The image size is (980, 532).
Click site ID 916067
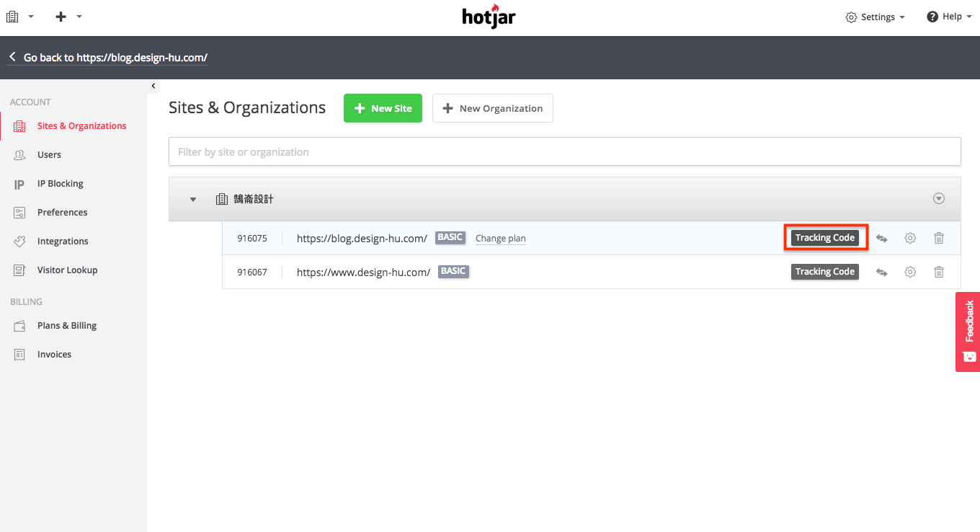click(252, 272)
